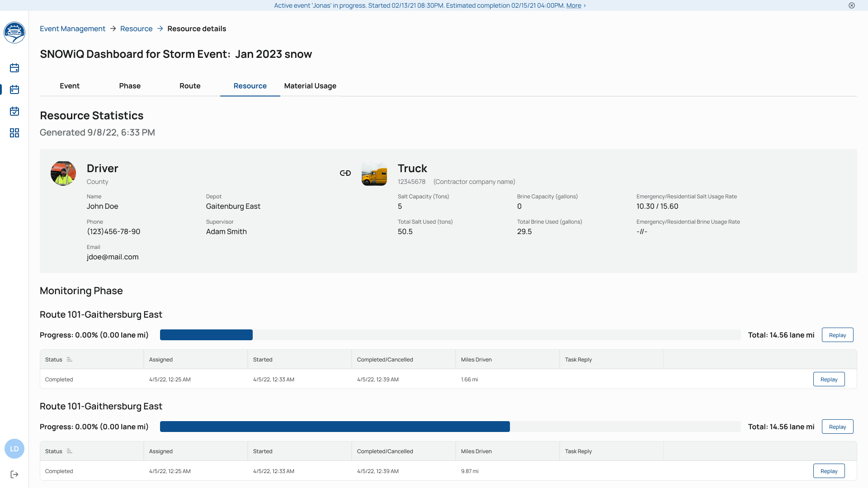
Task: Switch to the Material Usage tab
Action: 310,86
